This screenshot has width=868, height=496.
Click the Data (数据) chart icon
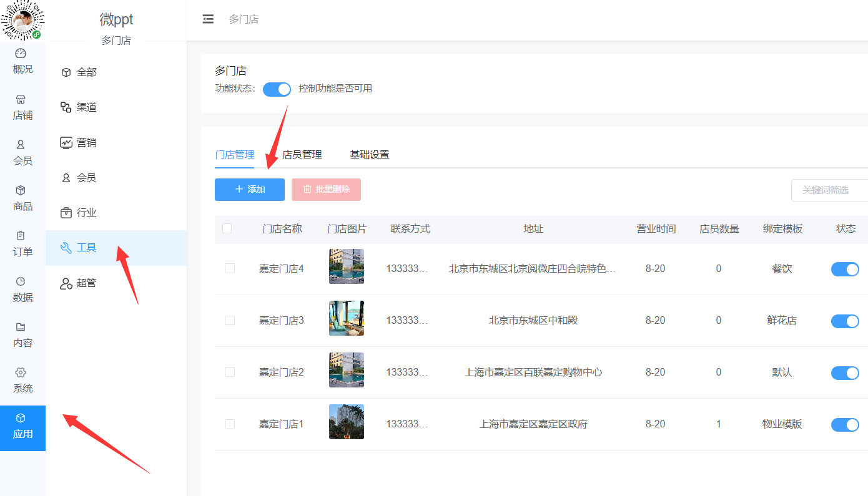tap(21, 281)
